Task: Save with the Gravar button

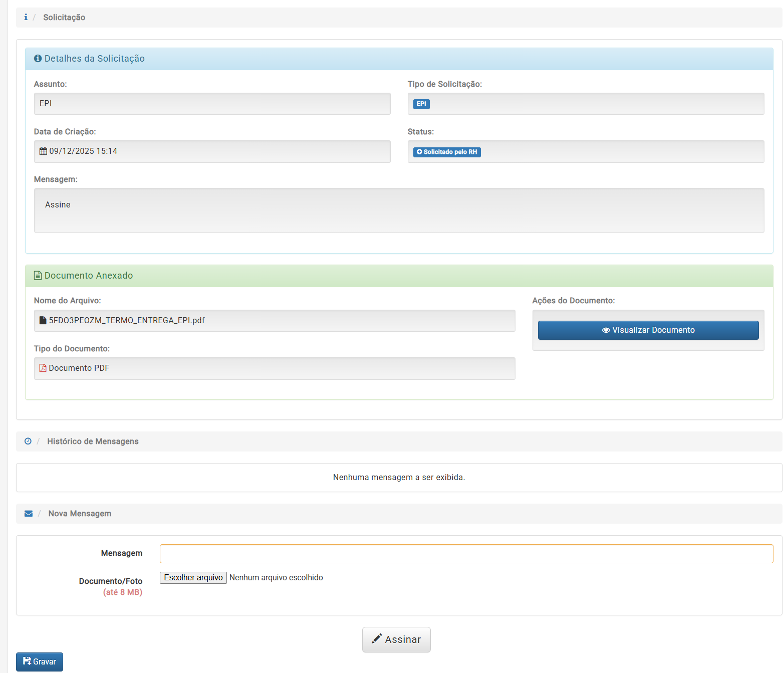Action: [x=40, y=662]
